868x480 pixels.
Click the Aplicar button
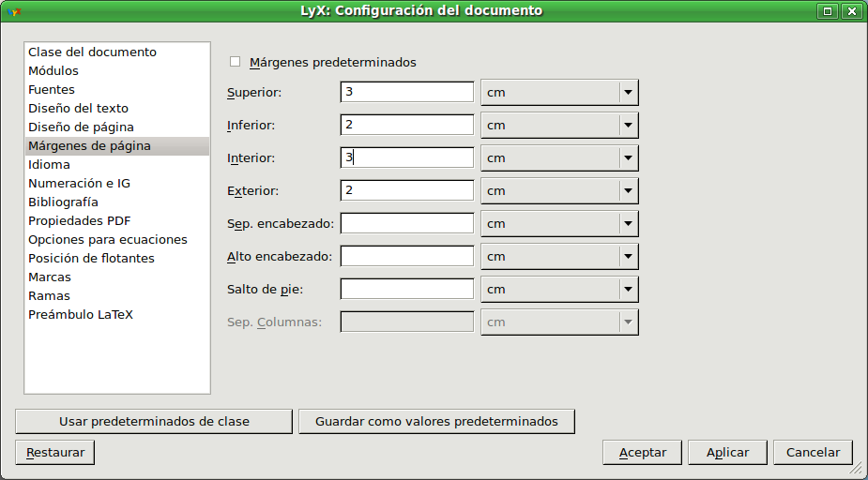[x=727, y=453]
